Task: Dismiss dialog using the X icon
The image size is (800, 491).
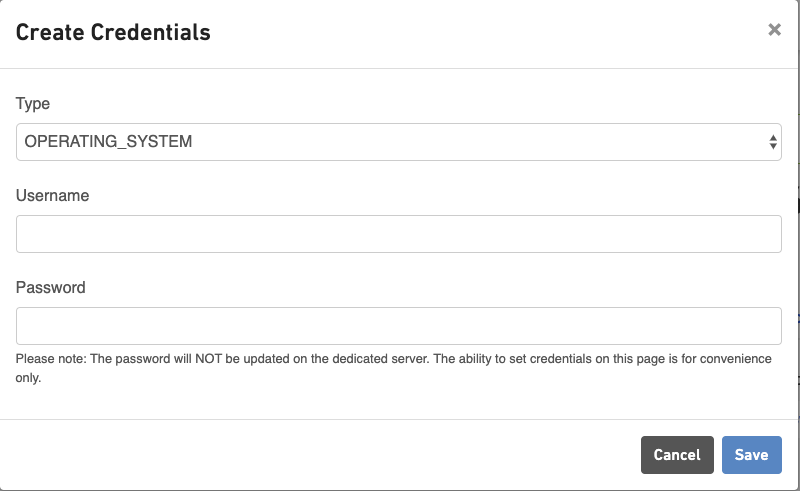Action: tap(774, 30)
